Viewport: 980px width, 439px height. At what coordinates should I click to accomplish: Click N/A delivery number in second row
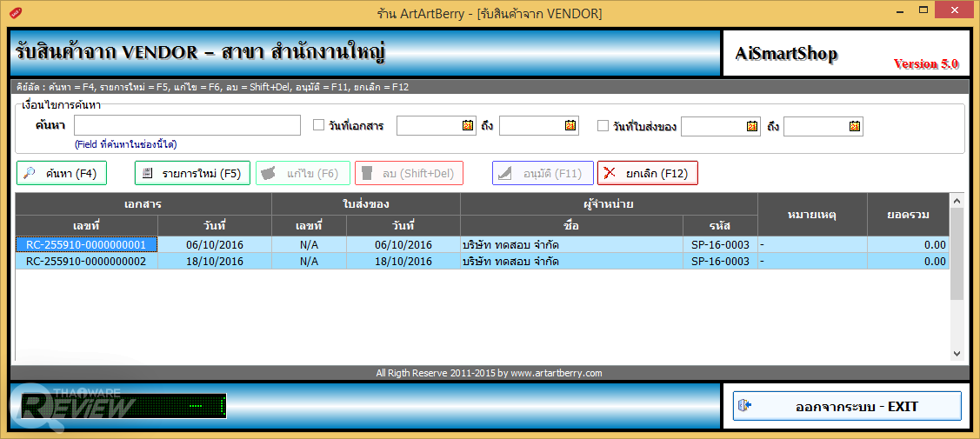click(309, 261)
